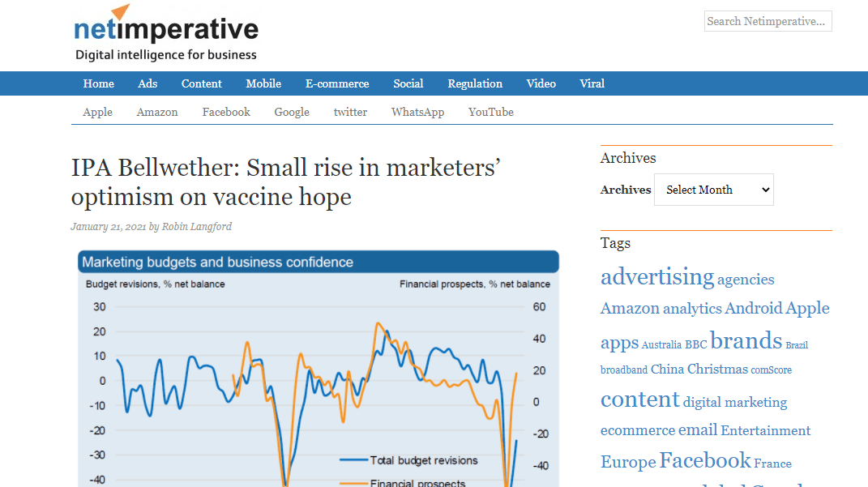Screen dimensions: 868x487
Task: Click the Marketing budgets chart image
Action: 319,369
